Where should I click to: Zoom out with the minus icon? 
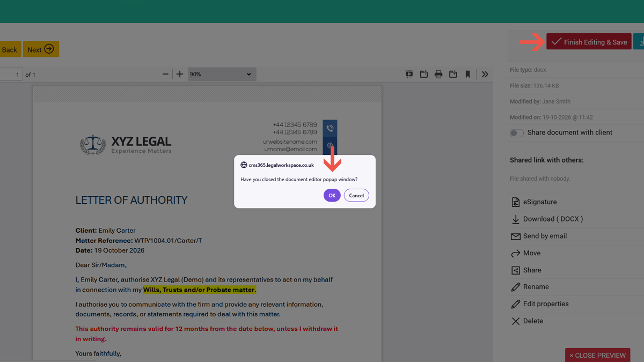[165, 74]
